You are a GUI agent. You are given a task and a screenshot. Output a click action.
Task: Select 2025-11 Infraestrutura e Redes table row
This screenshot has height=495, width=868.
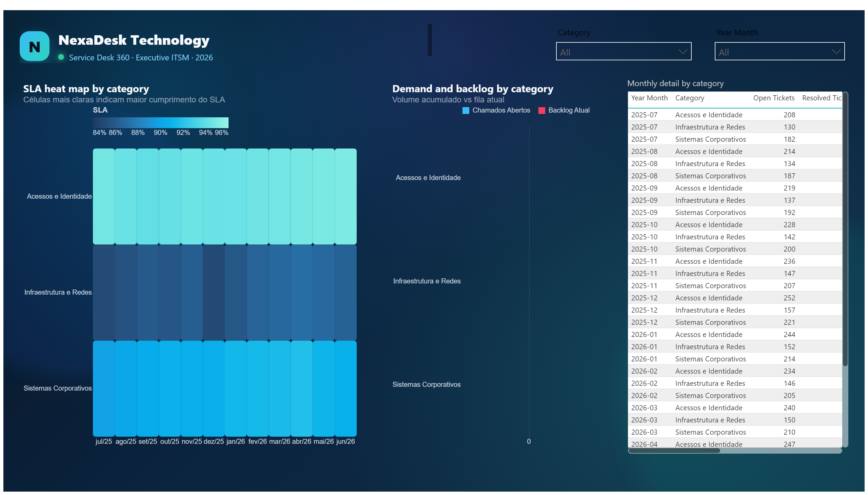(734, 274)
